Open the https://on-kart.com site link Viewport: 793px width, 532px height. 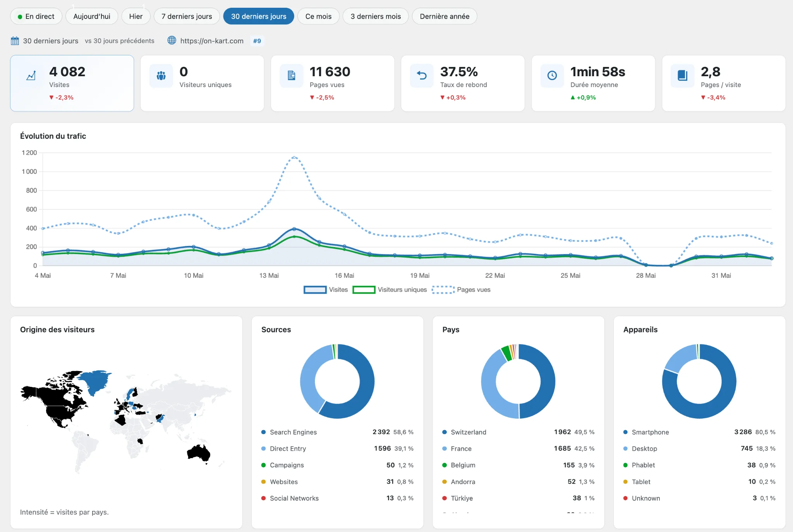click(212, 41)
